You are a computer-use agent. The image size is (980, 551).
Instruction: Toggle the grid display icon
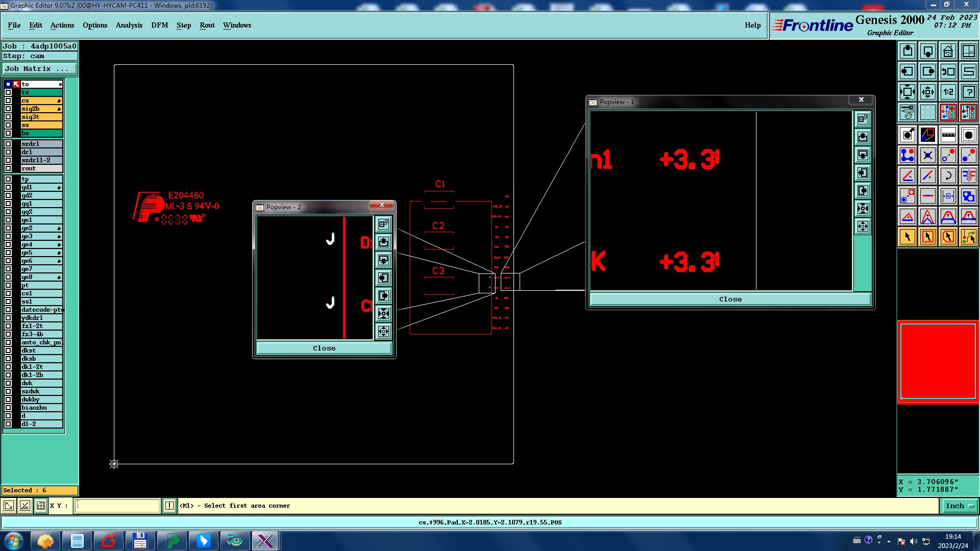tap(927, 112)
